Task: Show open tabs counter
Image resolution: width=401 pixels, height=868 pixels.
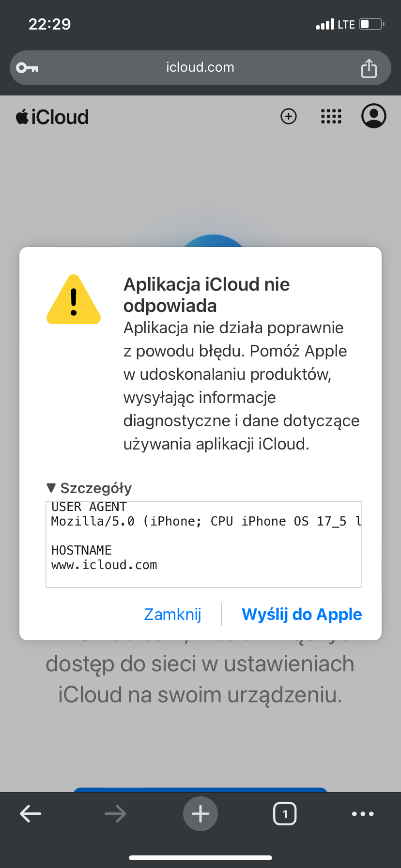Action: click(285, 814)
